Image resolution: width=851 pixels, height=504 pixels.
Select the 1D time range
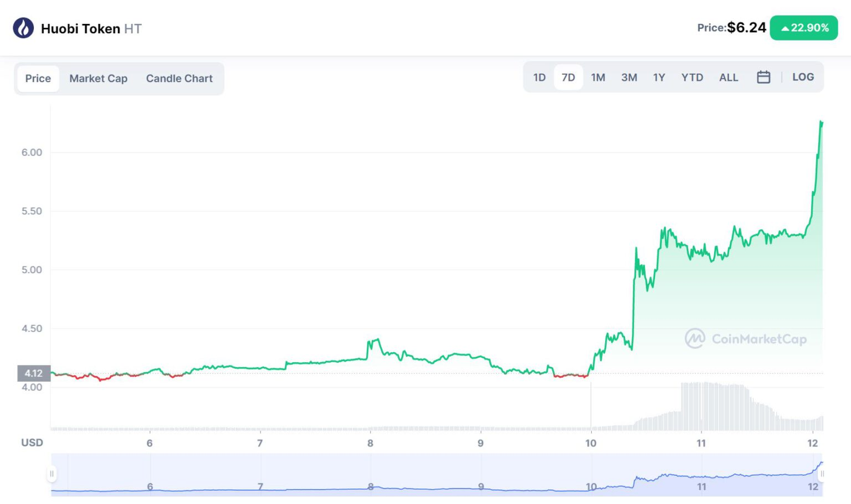pos(539,78)
